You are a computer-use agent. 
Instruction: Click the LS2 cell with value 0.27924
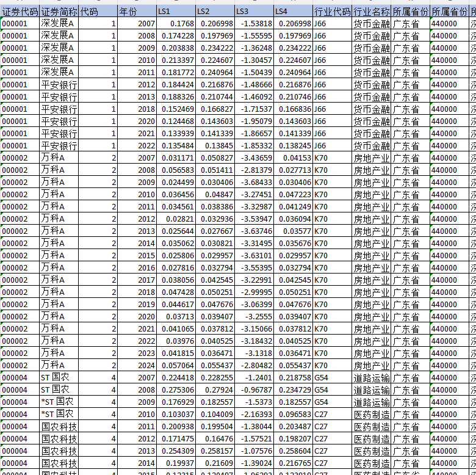[215, 390]
